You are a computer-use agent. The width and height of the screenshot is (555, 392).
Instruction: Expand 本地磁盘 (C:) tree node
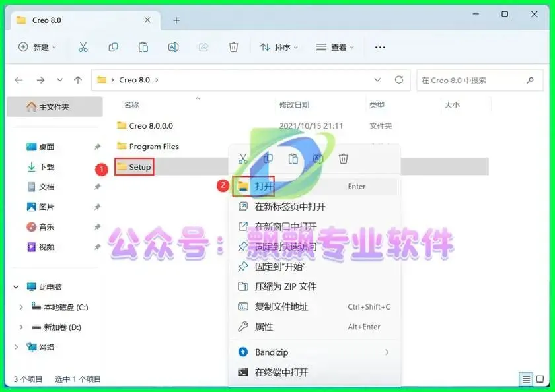[21, 307]
